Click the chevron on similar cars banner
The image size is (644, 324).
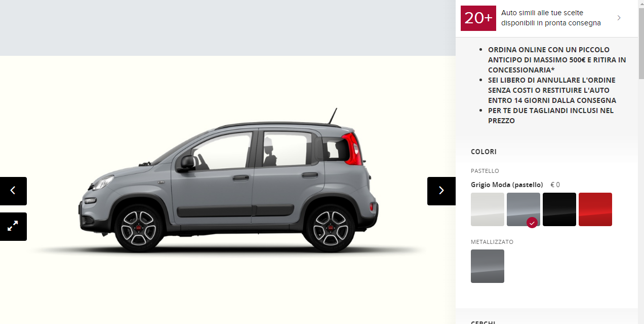click(x=619, y=18)
